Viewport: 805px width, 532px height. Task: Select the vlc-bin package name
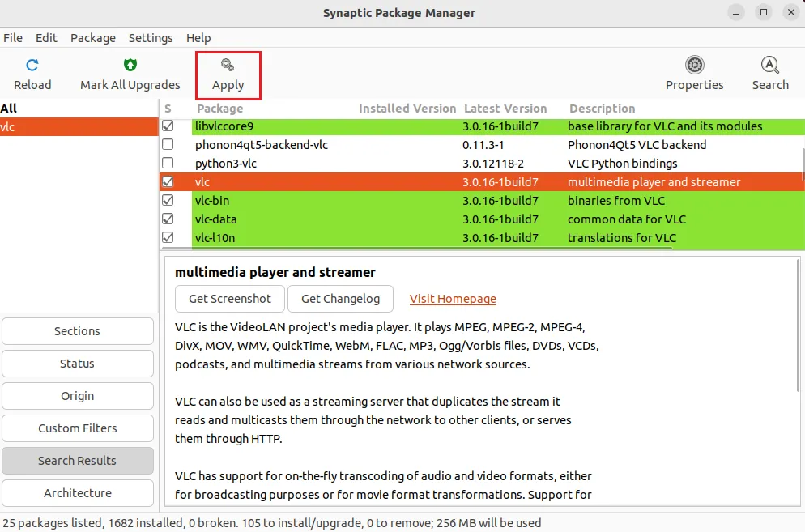[212, 200]
